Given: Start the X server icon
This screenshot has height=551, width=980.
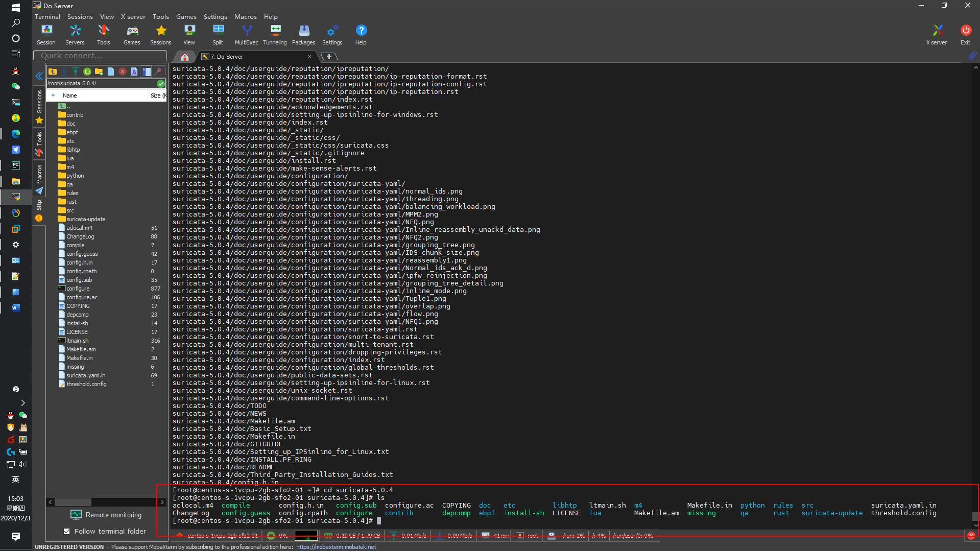Looking at the screenshot, I should coord(937,35).
